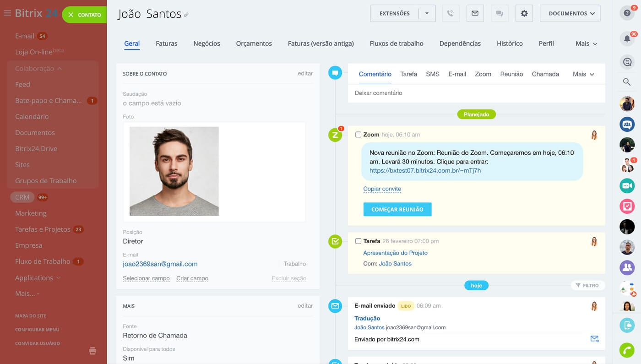Click the green phone dial button
This screenshot has width=641, height=364.
[627, 350]
